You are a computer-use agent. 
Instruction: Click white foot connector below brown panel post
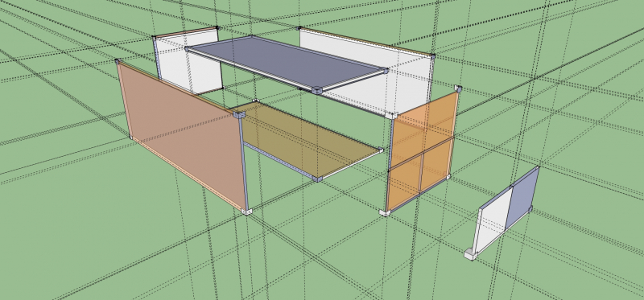click(x=246, y=212)
